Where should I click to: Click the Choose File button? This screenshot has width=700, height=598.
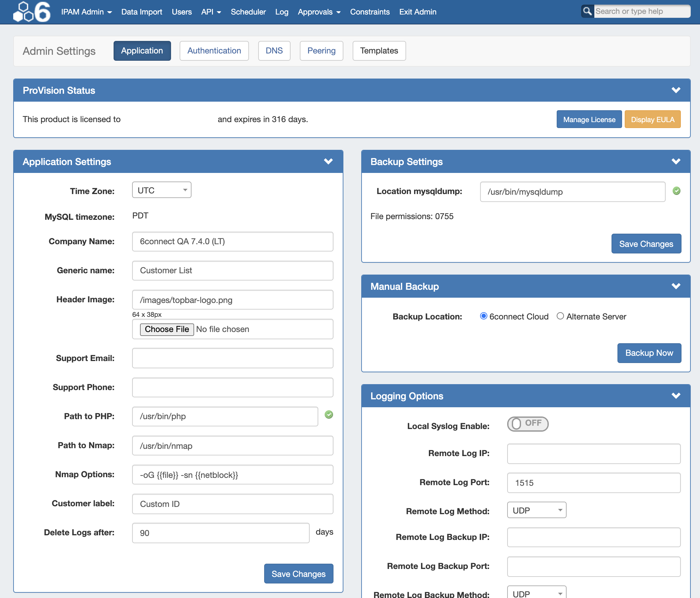tap(167, 329)
